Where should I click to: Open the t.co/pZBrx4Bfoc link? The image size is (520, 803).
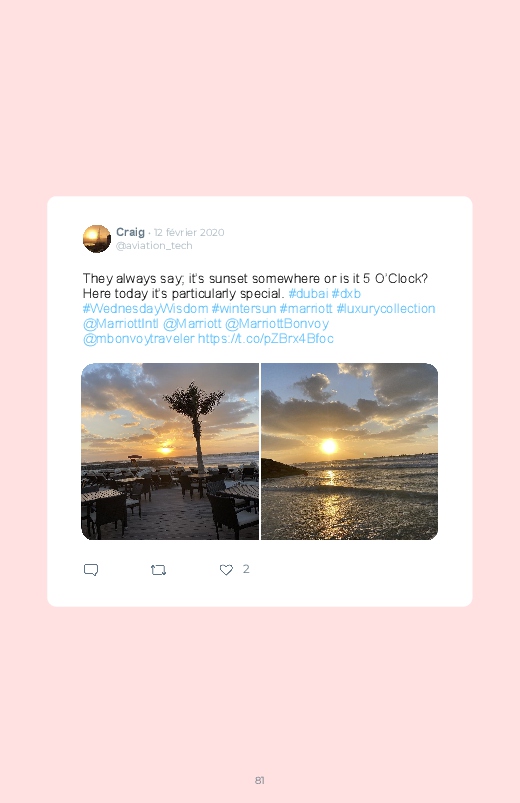(265, 339)
